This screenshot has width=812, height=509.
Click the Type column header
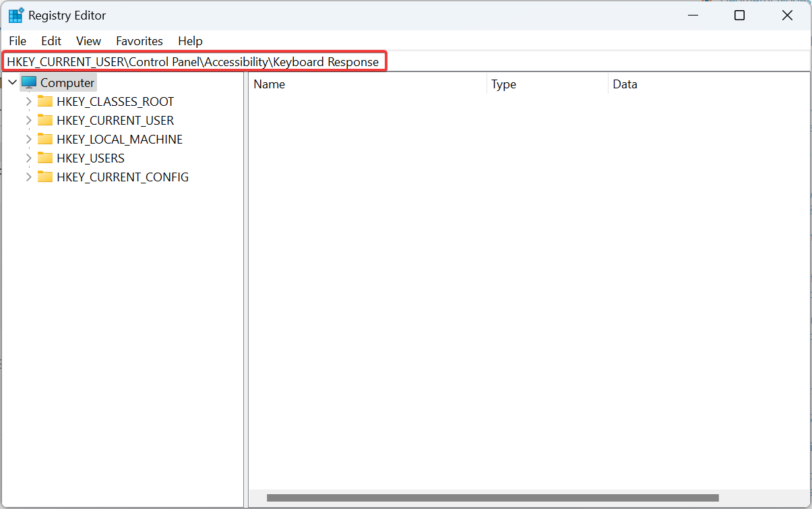pos(503,84)
